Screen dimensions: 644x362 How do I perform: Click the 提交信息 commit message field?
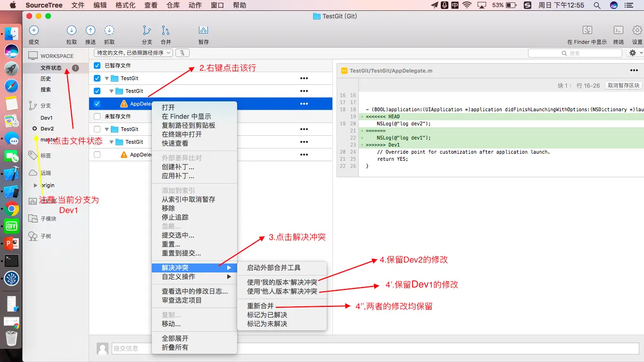(x=375, y=348)
